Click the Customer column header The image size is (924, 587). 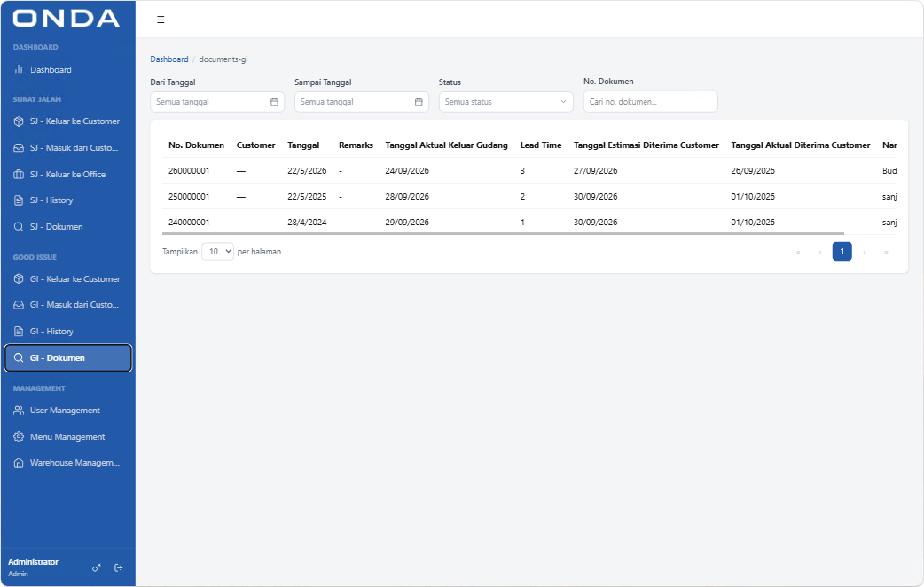(x=255, y=145)
